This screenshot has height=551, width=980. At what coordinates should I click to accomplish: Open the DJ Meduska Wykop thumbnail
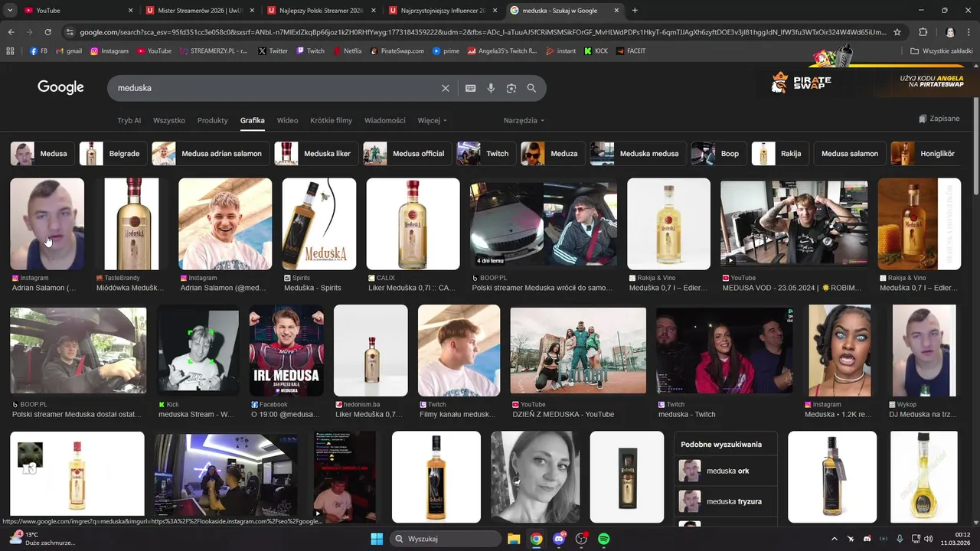pyautogui.click(x=923, y=350)
